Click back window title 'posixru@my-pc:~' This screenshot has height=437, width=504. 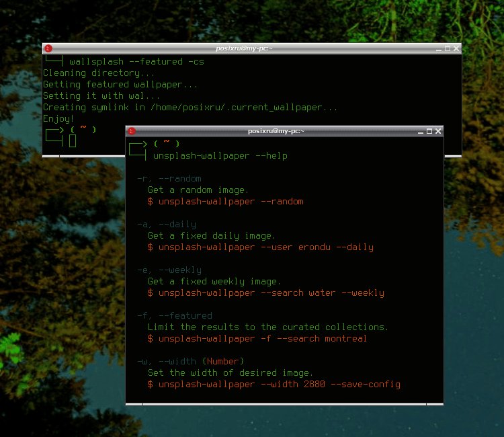[244, 48]
